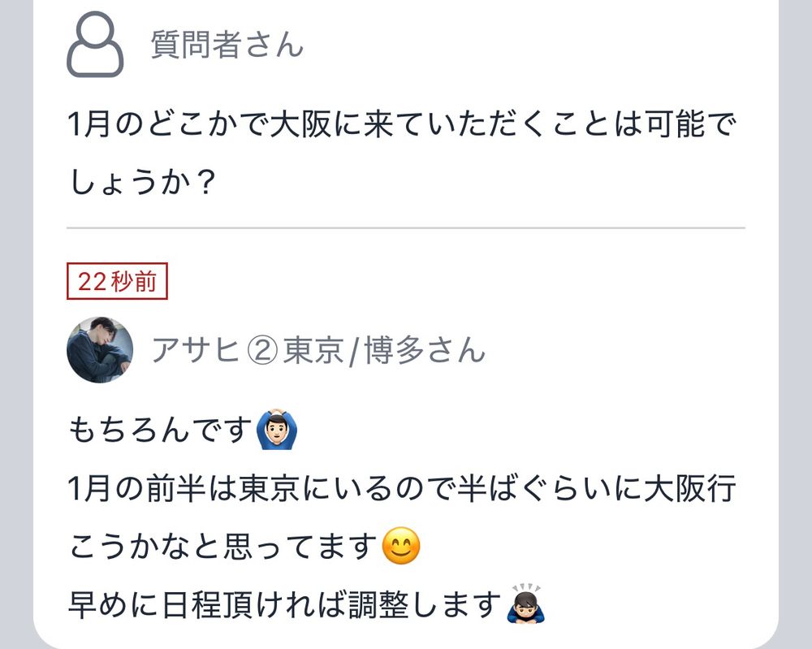Open the アサヒ②東京/博多さん profile name
Viewport: 812px width, 649px height.
[x=318, y=351]
